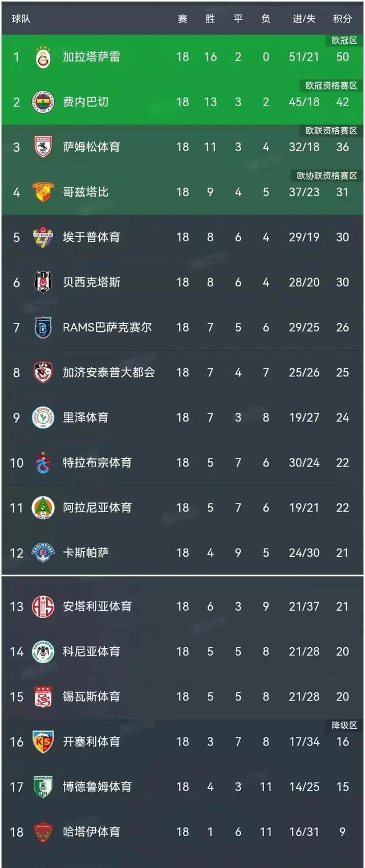Click the Rizespor club crest icon
365x868 pixels.
[43, 417]
